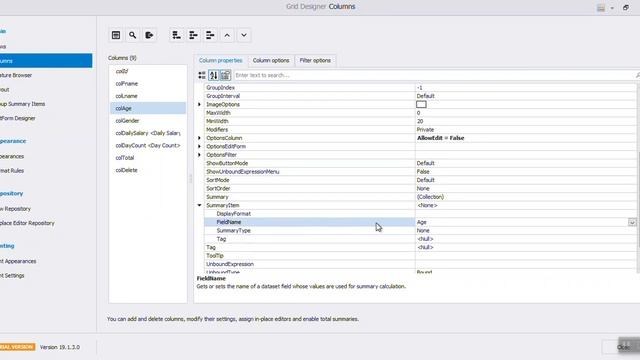Open the Filter options tab
Image resolution: width=640 pixels, height=360 pixels.
click(315, 60)
